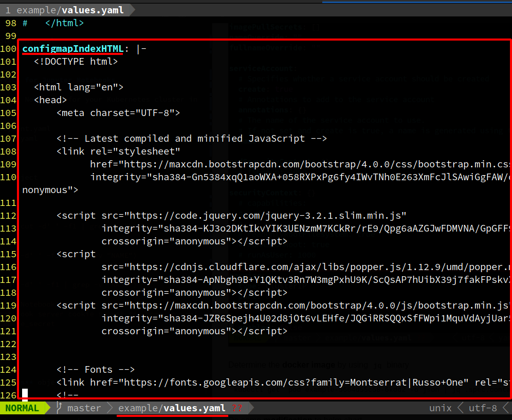Click the <!-- Fonts --> comment line

(x=96, y=370)
